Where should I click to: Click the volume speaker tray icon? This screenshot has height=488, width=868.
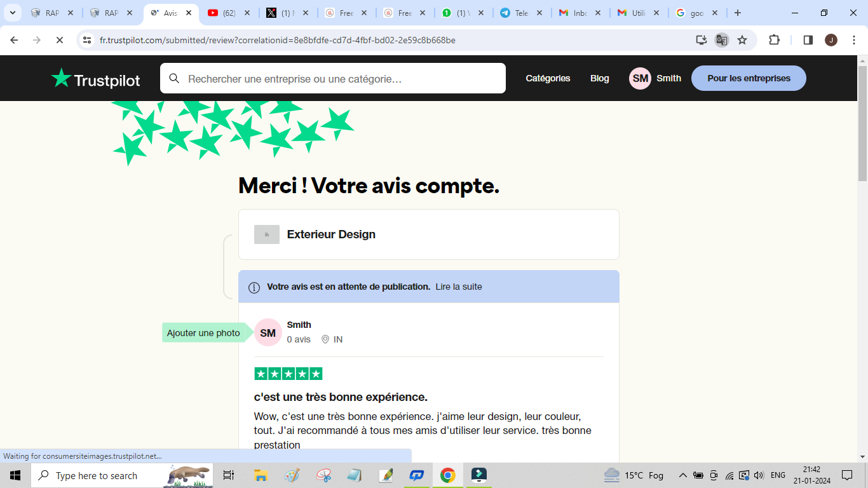[x=759, y=475]
